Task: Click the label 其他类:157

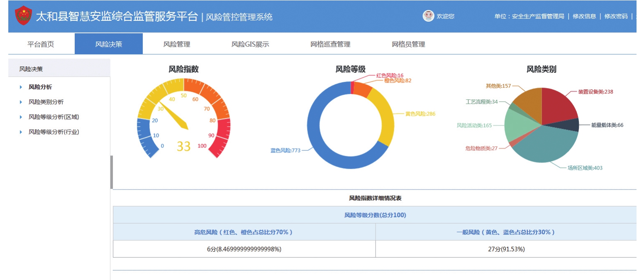Action: 498,86
